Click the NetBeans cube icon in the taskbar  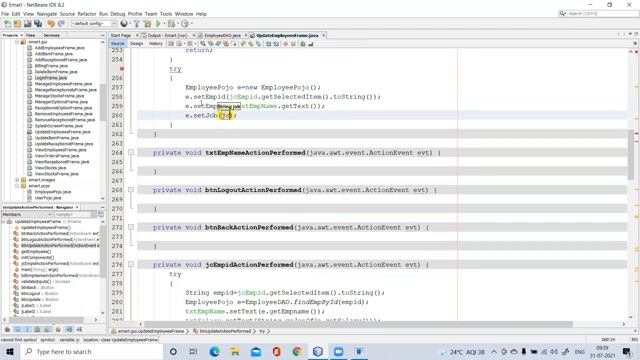(318, 351)
